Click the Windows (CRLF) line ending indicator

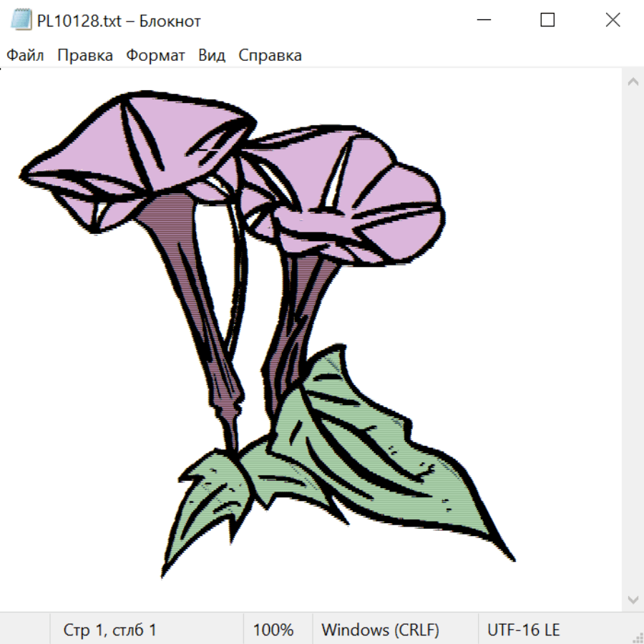[x=380, y=630]
